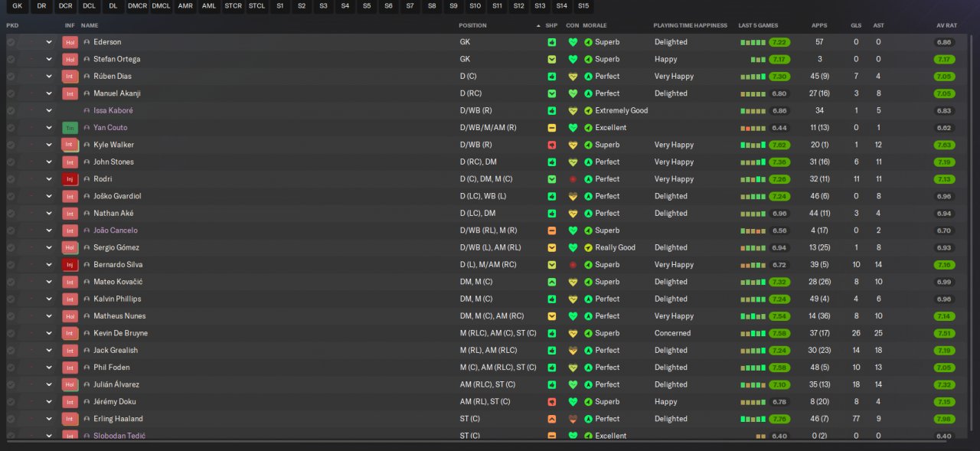Click Rodri's red injured condition icon
The image size is (980, 451).
(x=573, y=179)
